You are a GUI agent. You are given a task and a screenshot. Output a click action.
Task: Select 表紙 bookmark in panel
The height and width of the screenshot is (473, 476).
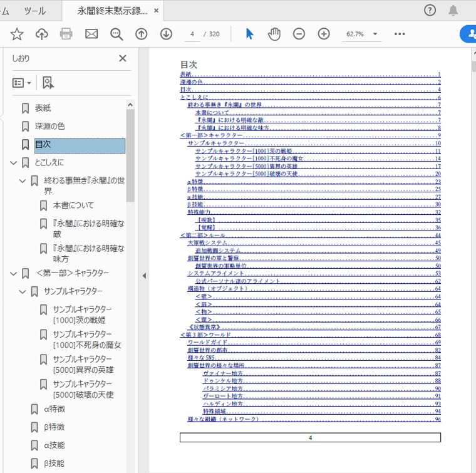(43, 108)
